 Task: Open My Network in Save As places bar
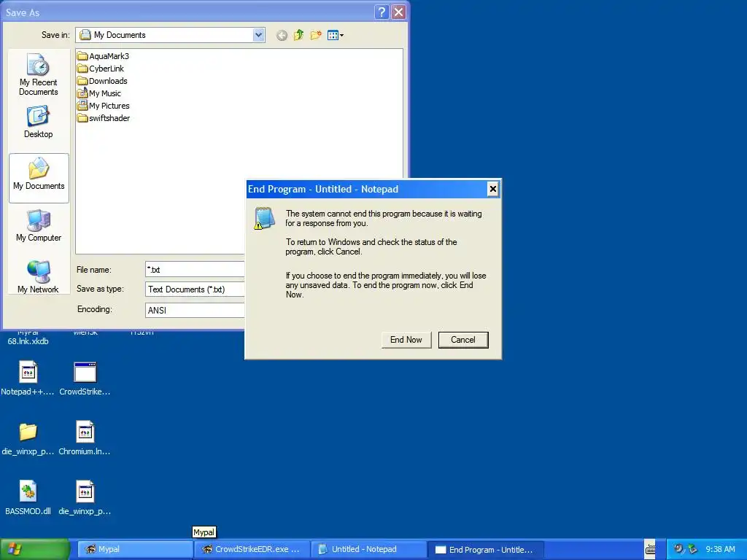(39, 276)
